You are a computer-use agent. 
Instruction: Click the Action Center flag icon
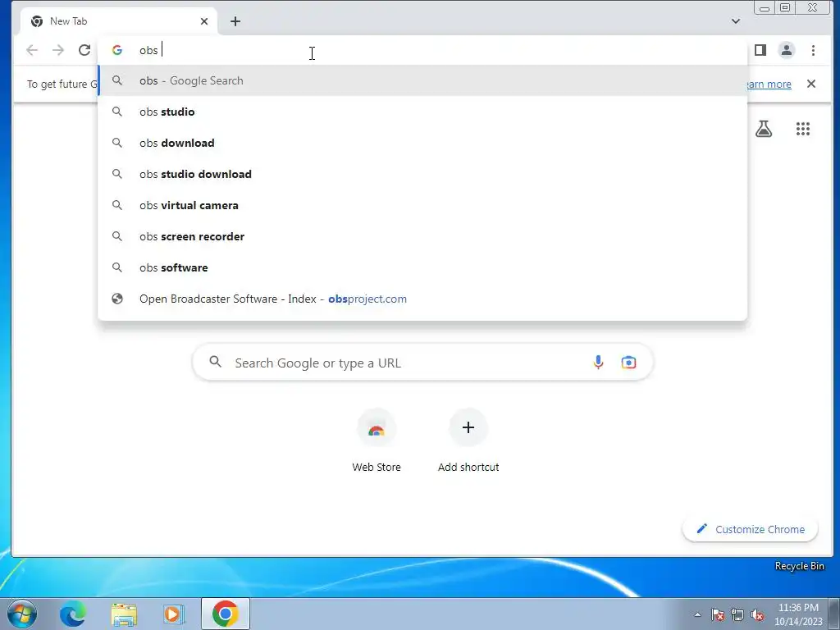(x=718, y=614)
